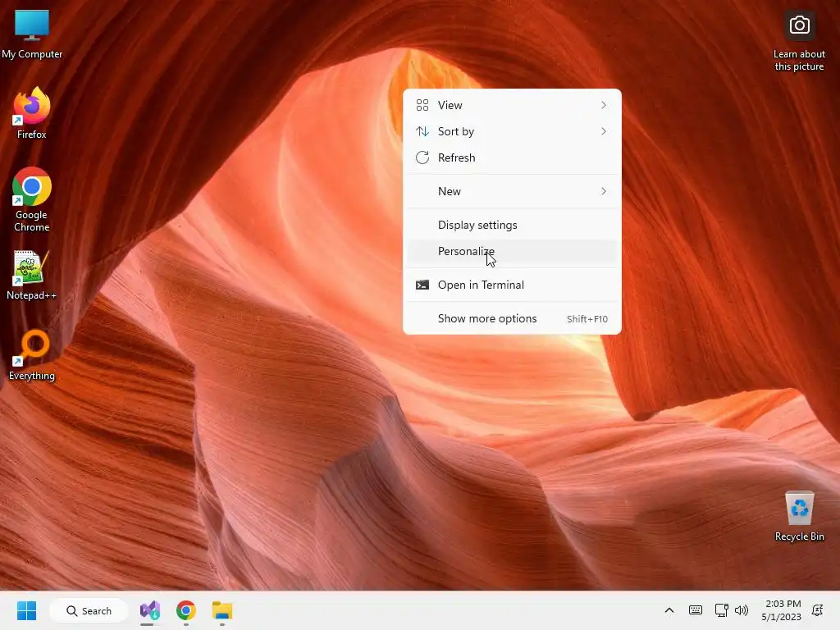Viewport: 840px width, 630px height.
Task: Click the volume speaker tray icon
Action: click(742, 610)
